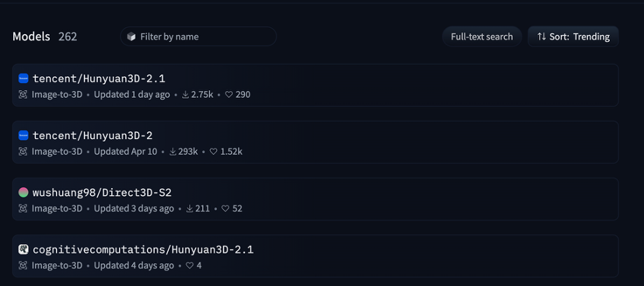Open the tencent/Hunyuan3D-2.1 model link
This screenshot has height=286, width=644.
(99, 78)
